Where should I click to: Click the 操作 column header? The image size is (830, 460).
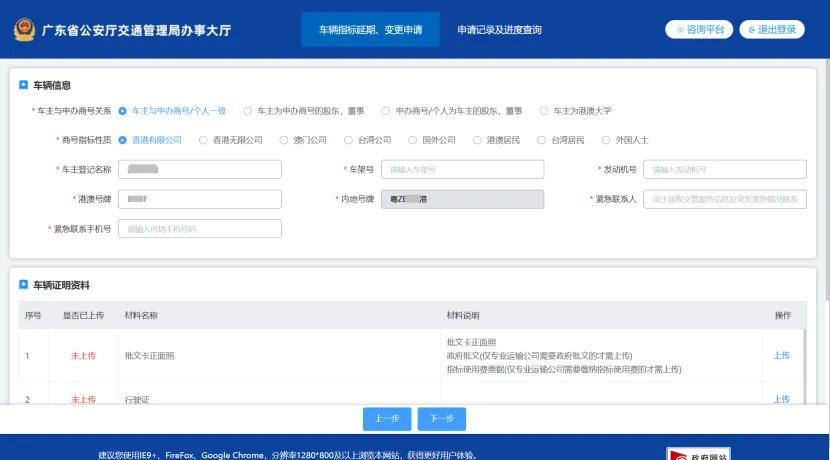click(782, 315)
